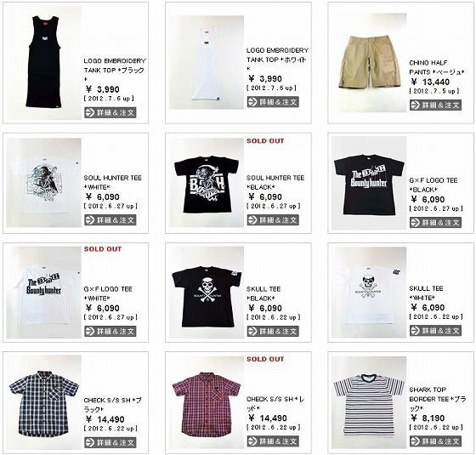Click arrow icon on Soul Hunter Tee White button
This screenshot has height=455, width=476.
(90, 220)
